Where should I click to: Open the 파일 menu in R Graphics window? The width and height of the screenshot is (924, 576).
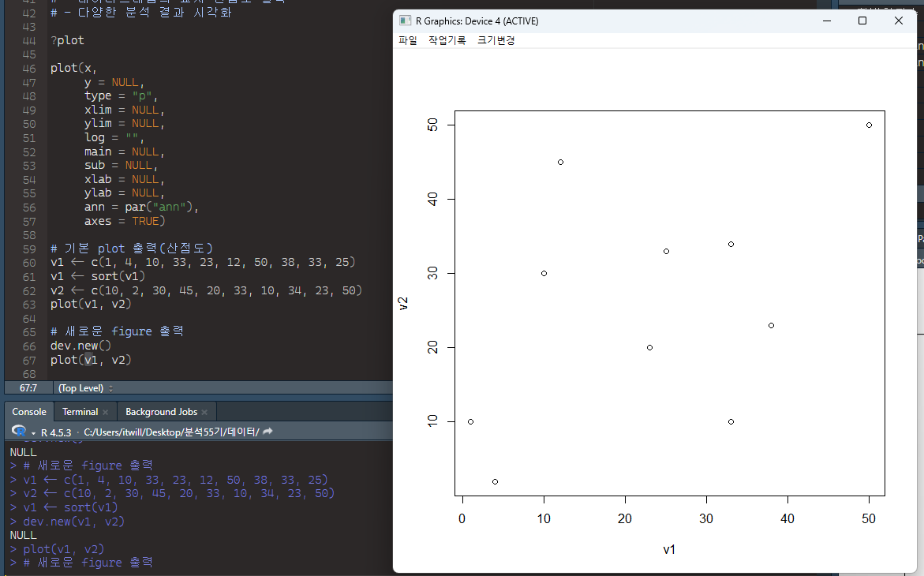(408, 40)
